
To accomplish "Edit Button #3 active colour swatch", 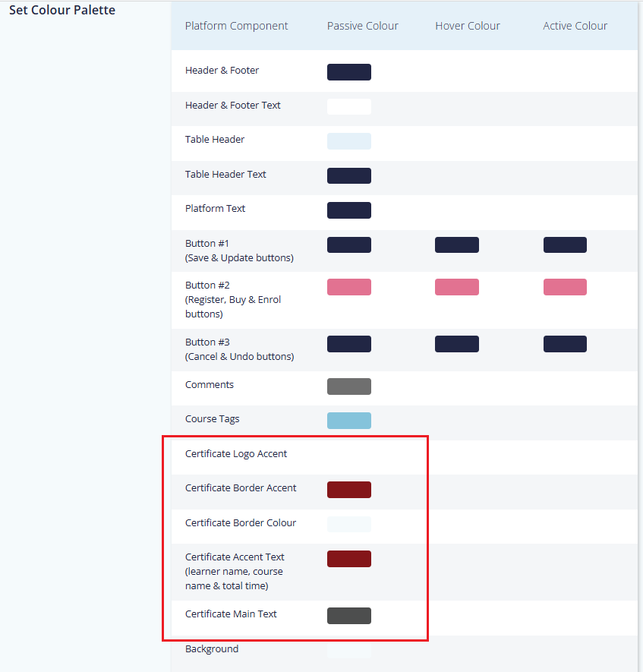I will pyautogui.click(x=565, y=344).
